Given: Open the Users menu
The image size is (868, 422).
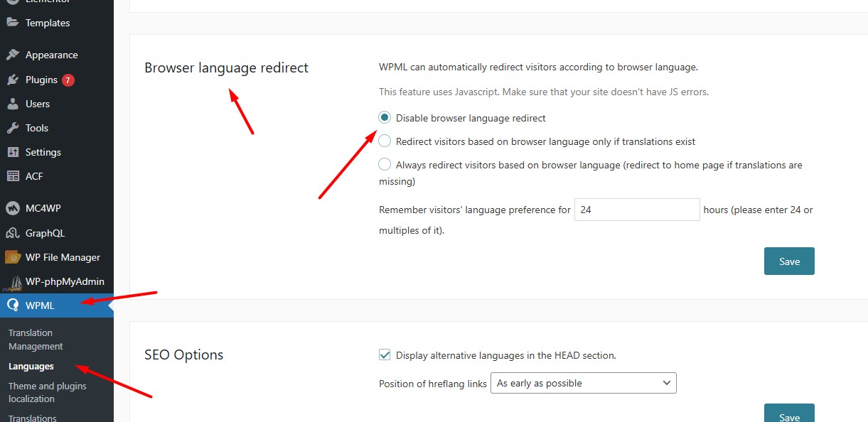Looking at the screenshot, I should tap(38, 104).
